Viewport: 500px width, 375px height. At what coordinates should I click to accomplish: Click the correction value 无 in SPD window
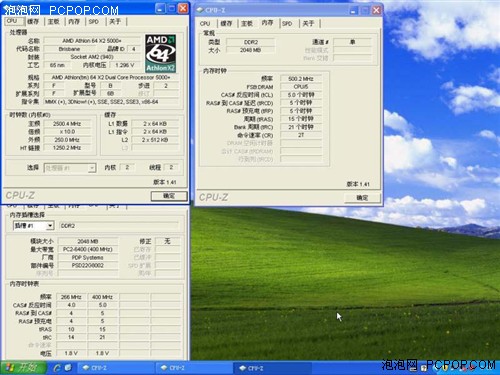click(167, 241)
